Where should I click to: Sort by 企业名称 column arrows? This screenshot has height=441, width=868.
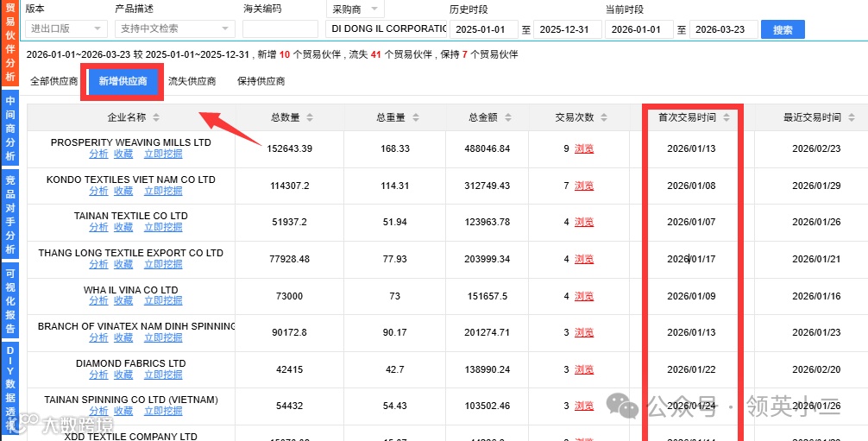156,117
